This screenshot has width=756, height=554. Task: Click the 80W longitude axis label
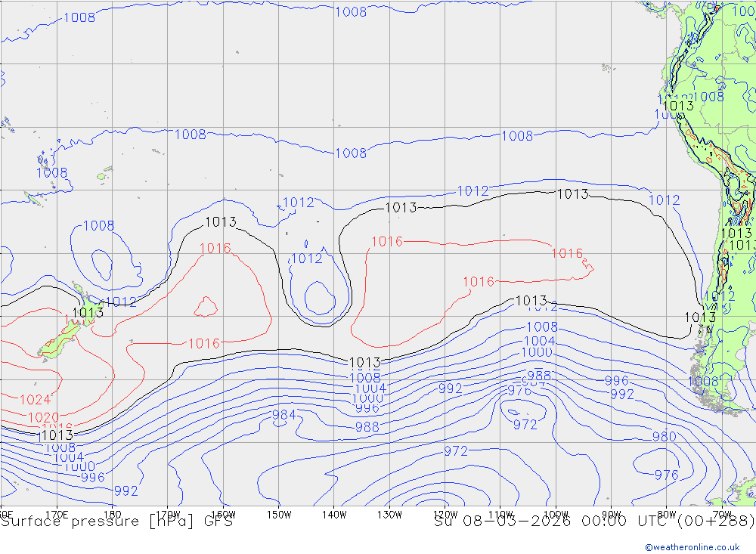pyautogui.click(x=667, y=515)
